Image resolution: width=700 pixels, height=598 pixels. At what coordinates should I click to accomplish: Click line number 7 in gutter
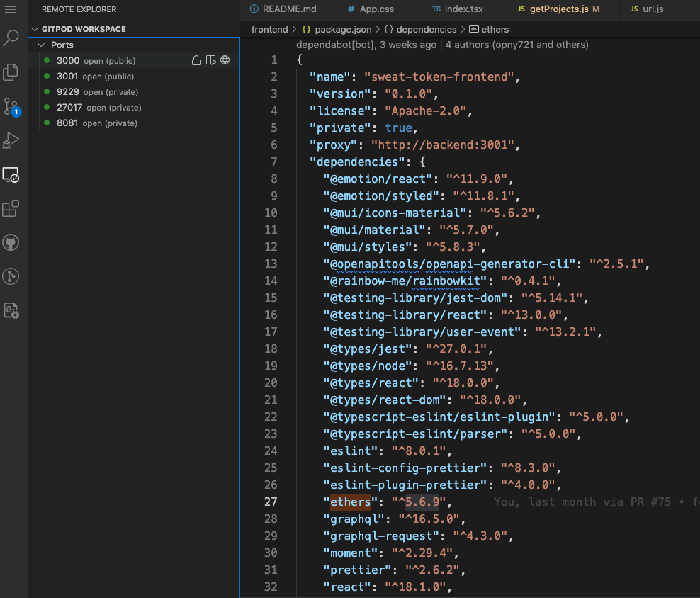click(273, 162)
